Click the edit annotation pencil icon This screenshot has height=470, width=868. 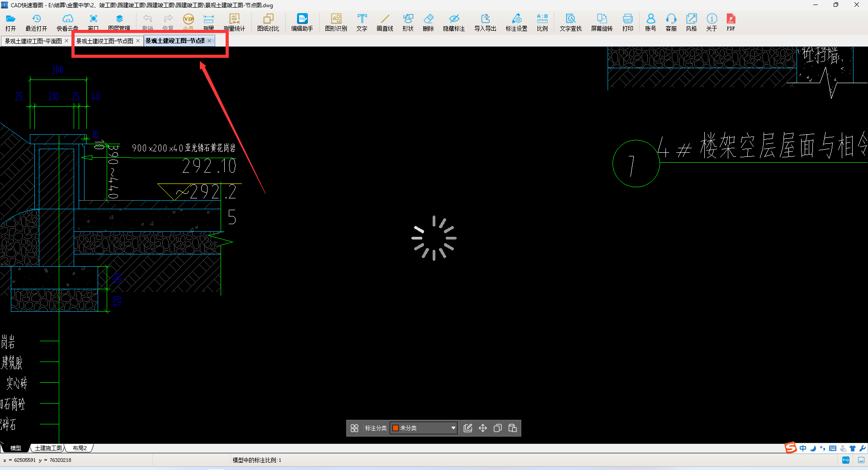(x=468, y=428)
